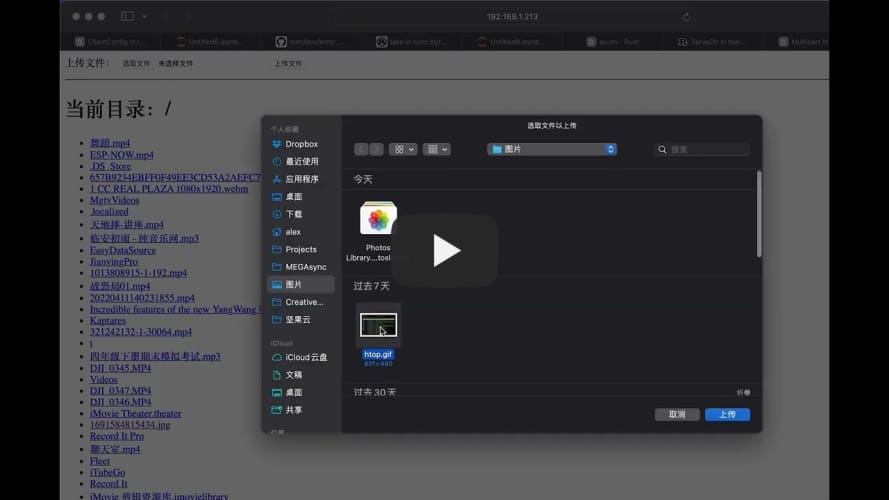
Task: Open the .localized link
Action: (x=109, y=211)
